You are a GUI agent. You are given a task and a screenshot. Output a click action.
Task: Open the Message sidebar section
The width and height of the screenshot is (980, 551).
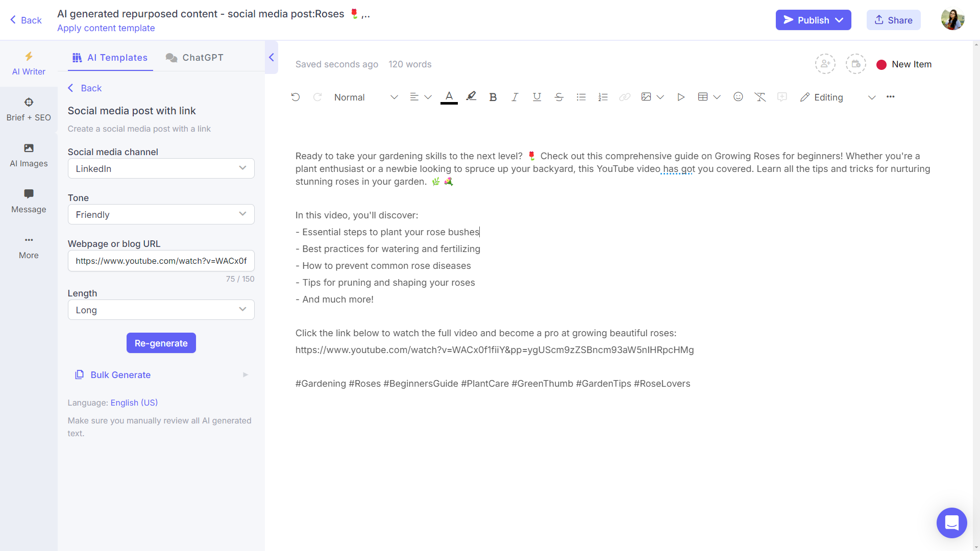click(x=29, y=202)
